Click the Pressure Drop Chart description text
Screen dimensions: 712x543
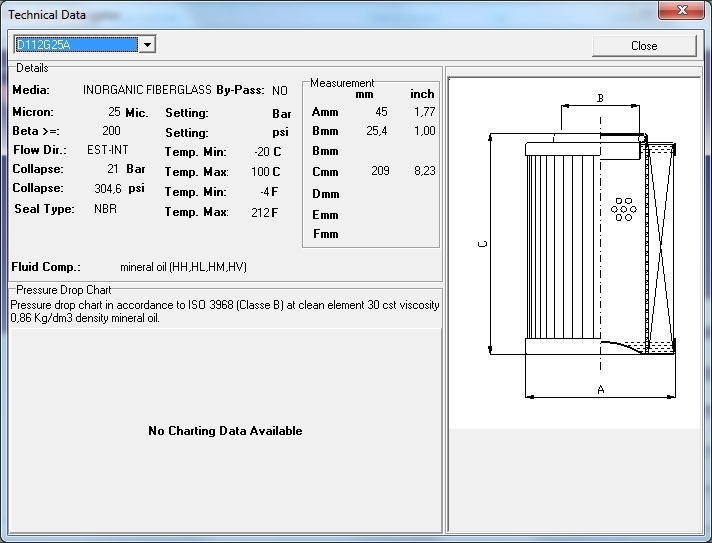click(x=224, y=312)
